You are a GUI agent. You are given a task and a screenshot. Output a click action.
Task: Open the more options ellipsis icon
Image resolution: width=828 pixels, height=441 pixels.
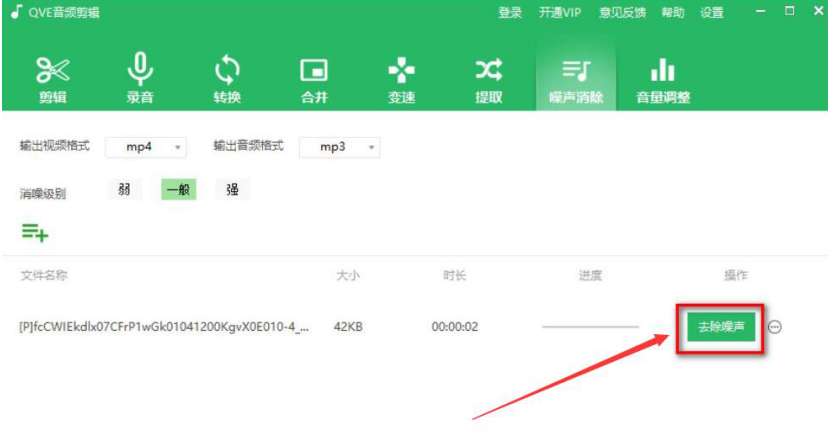coord(775,327)
